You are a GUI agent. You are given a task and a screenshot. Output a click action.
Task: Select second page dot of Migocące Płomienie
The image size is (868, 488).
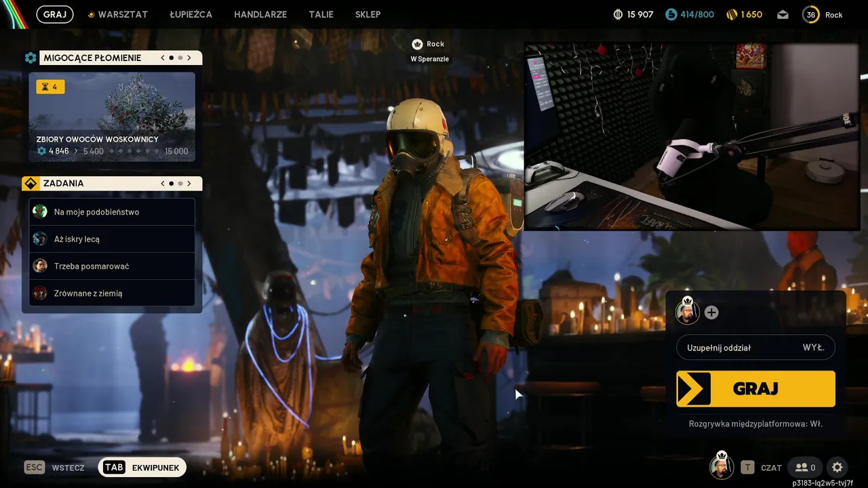[x=180, y=58]
